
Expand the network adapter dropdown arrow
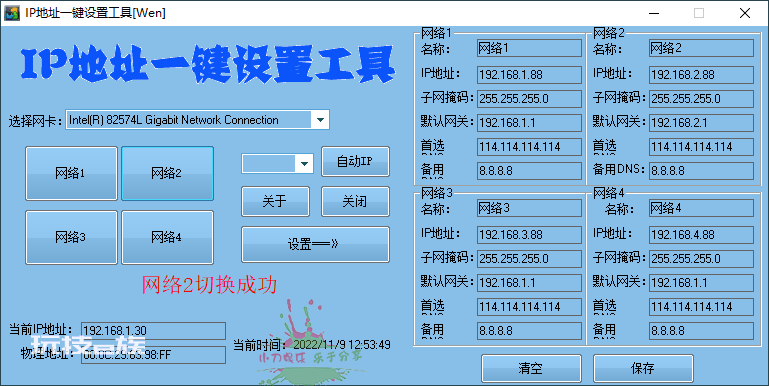point(320,120)
